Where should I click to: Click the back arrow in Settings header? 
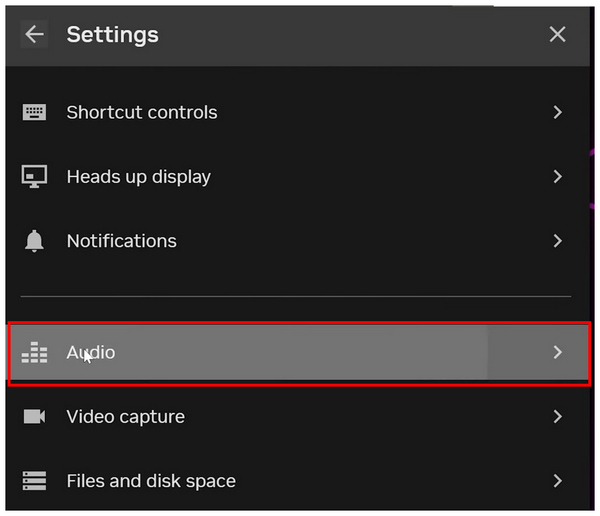[x=35, y=34]
